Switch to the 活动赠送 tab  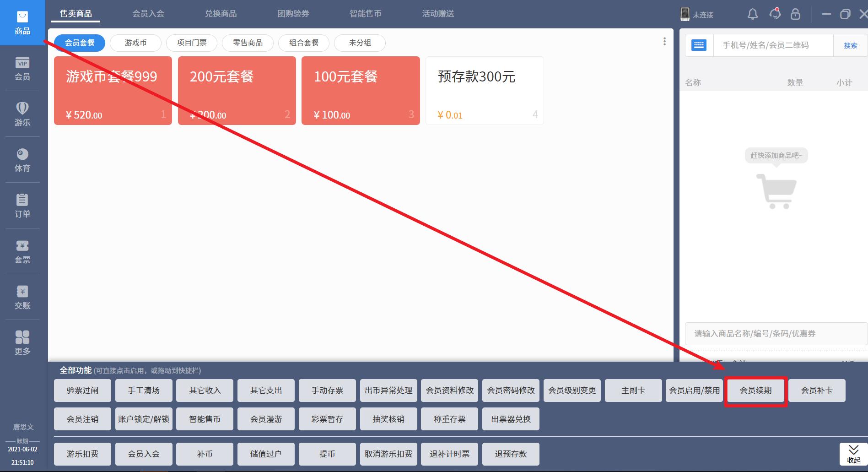[x=438, y=14]
